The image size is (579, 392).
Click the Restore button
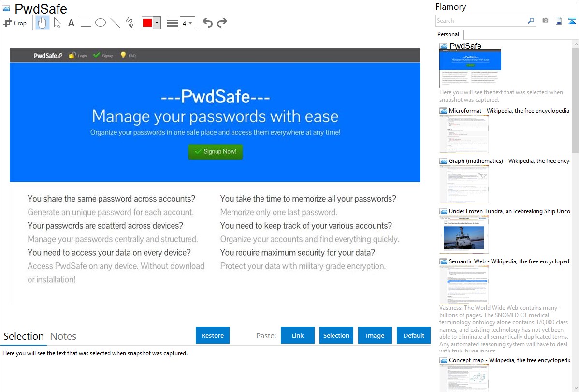213,335
